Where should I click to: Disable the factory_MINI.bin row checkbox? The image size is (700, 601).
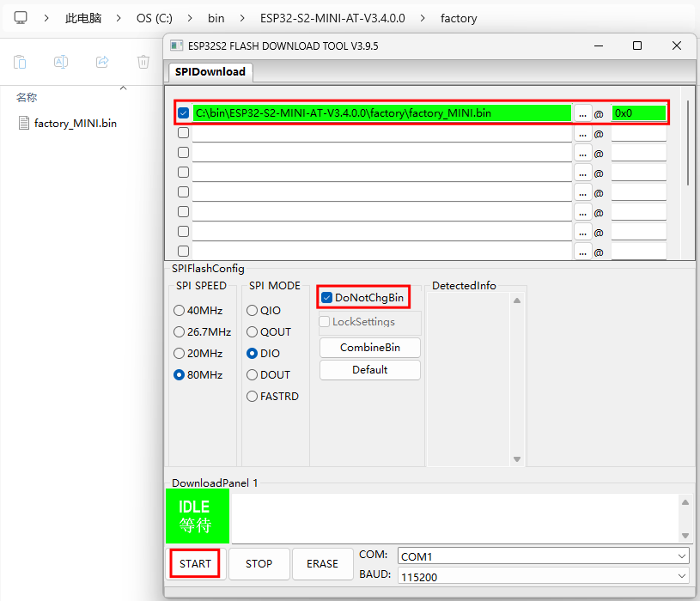tap(183, 113)
